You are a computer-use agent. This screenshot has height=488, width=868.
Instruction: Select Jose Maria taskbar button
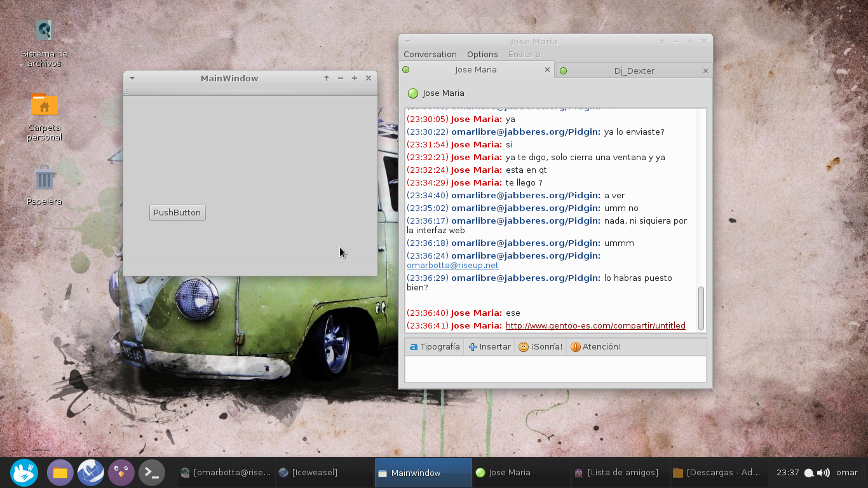[521, 473]
